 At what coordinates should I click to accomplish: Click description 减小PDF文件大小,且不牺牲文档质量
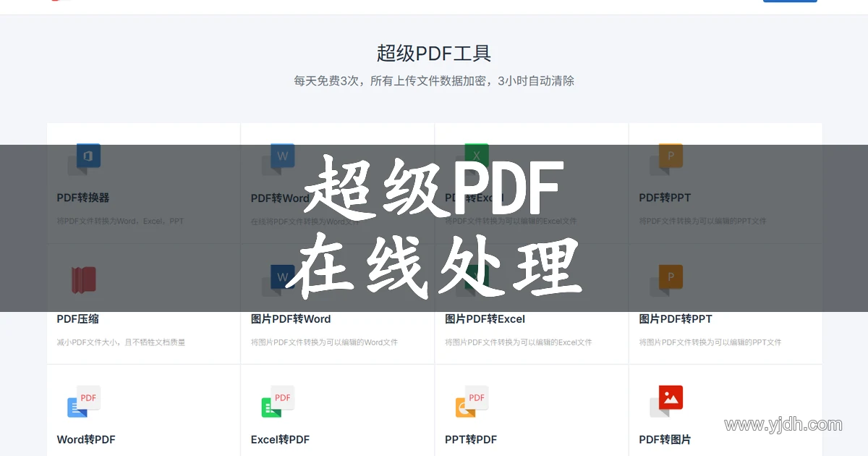tap(121, 342)
